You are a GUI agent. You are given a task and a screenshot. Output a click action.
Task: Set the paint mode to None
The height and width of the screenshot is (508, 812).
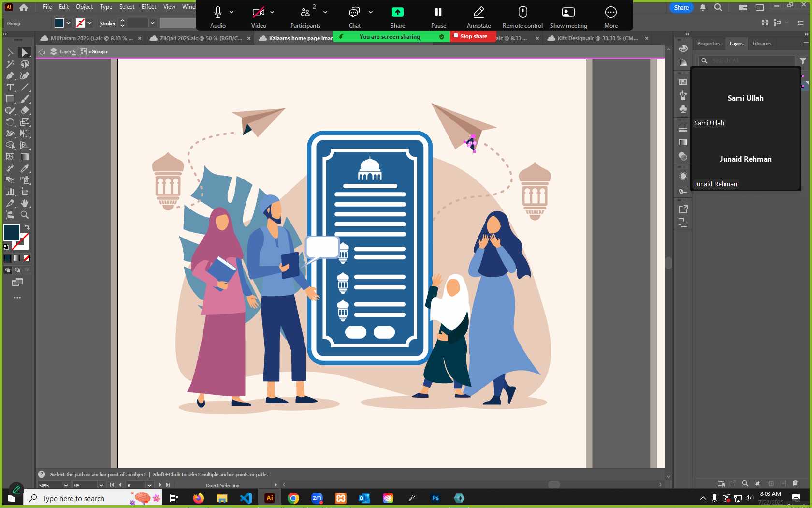pyautogui.click(x=27, y=258)
